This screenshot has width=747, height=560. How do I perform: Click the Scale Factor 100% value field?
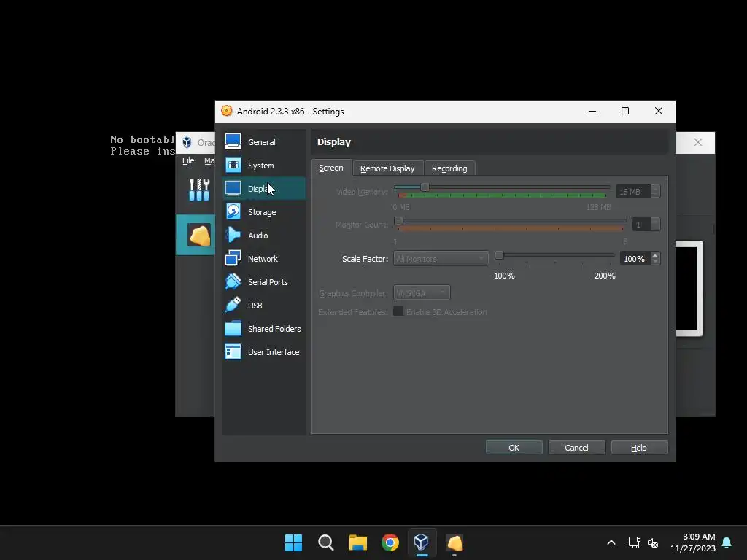[x=635, y=259]
